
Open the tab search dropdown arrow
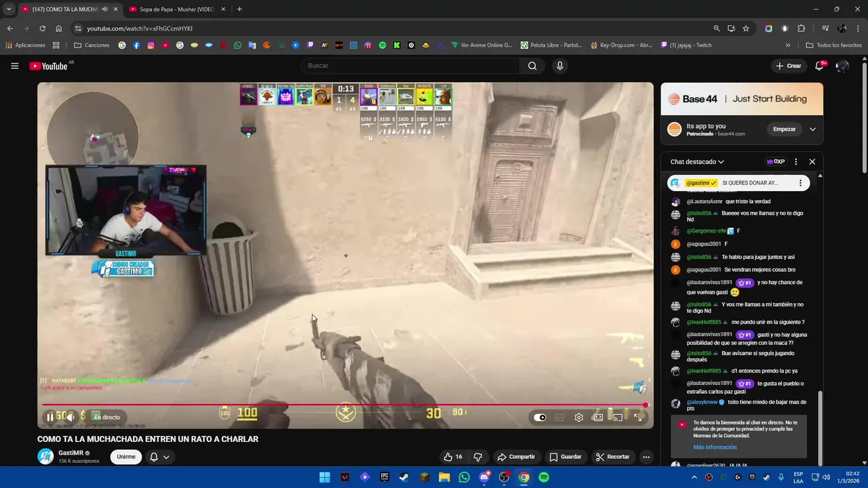(x=9, y=9)
